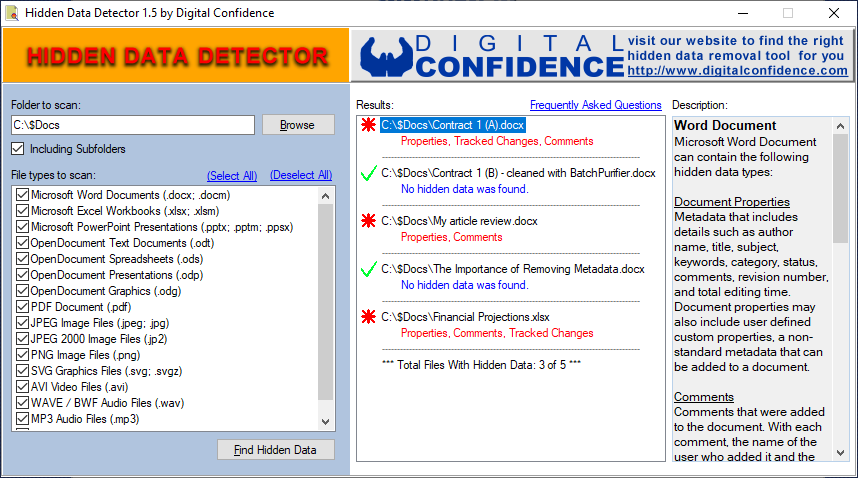Select the My article review.docx result
Screen dimensions: 858x478
459,221
